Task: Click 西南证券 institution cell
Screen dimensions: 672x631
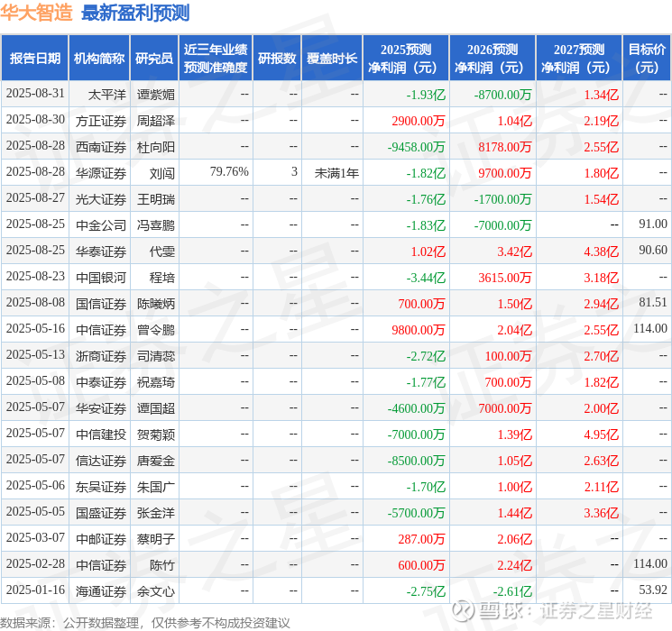Action: pos(101,147)
